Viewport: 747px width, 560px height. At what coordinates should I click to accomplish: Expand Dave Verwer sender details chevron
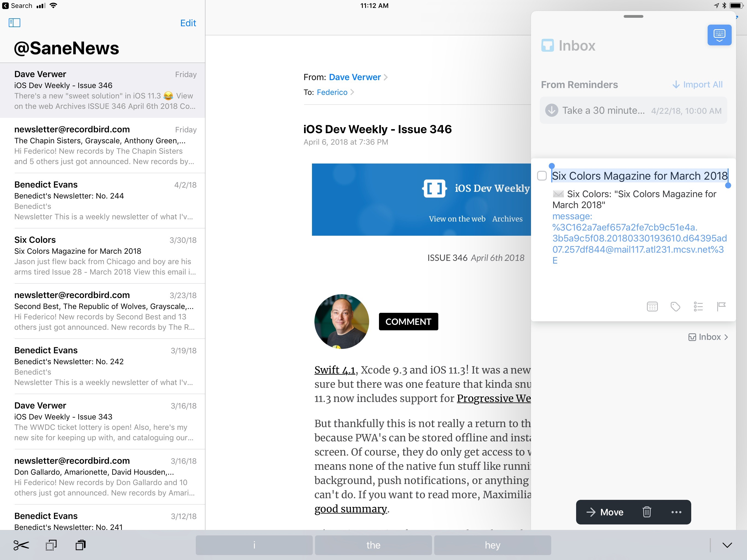(386, 77)
